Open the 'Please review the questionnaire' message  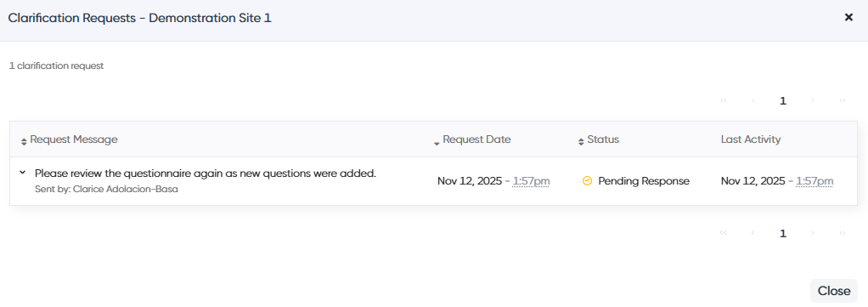point(206,173)
